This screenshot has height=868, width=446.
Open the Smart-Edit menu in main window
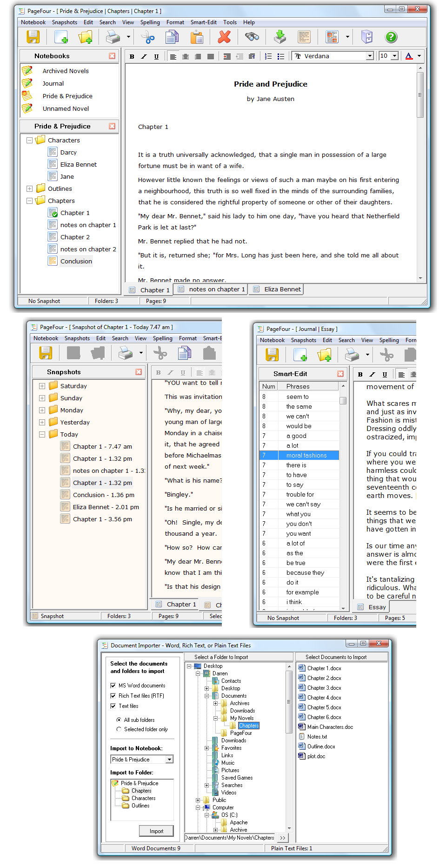click(204, 22)
